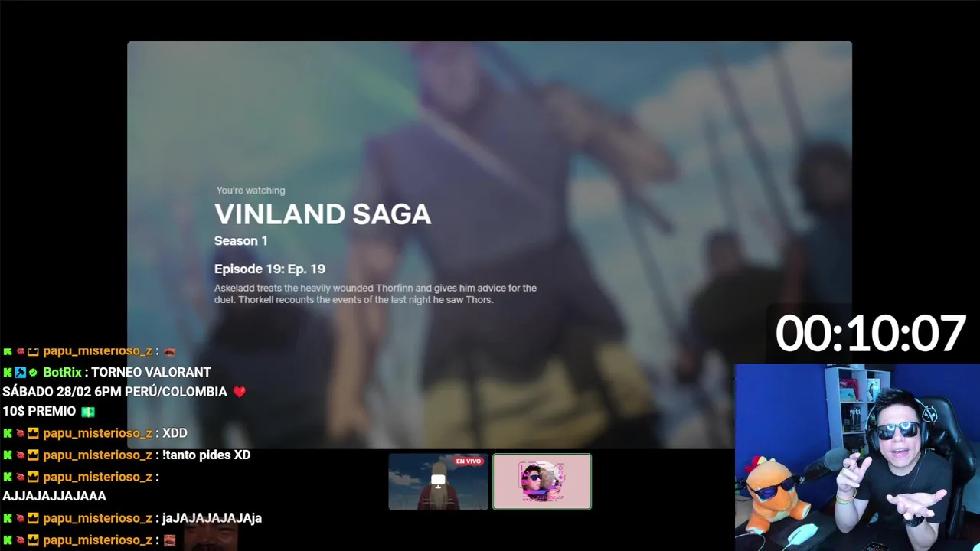Click the 'Season 1' label
The height and width of the screenshot is (551, 980).
pos(241,240)
